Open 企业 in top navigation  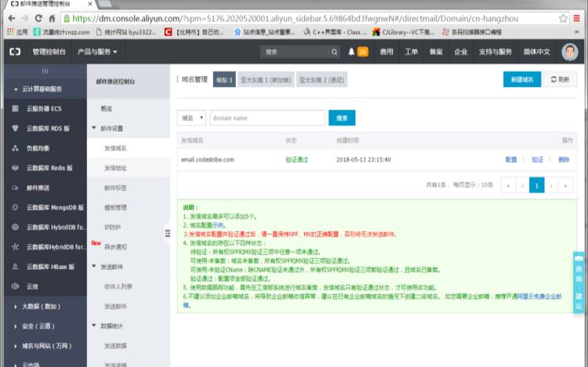[461, 52]
